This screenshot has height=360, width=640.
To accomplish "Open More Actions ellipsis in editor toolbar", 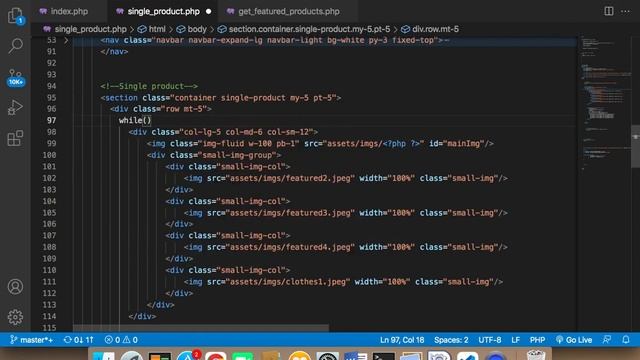I will (x=625, y=11).
